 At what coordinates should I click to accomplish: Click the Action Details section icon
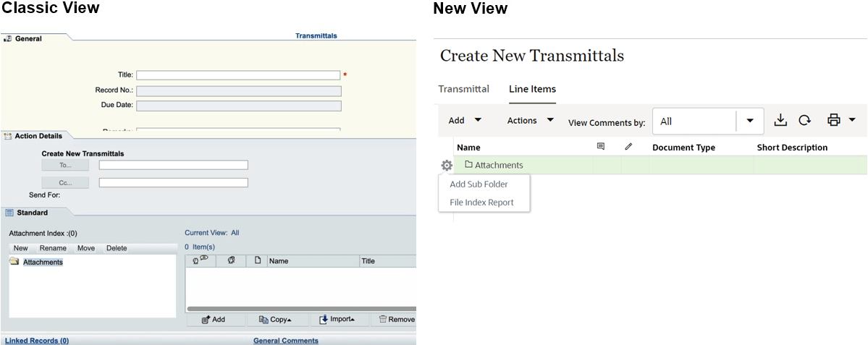pyautogui.click(x=8, y=136)
